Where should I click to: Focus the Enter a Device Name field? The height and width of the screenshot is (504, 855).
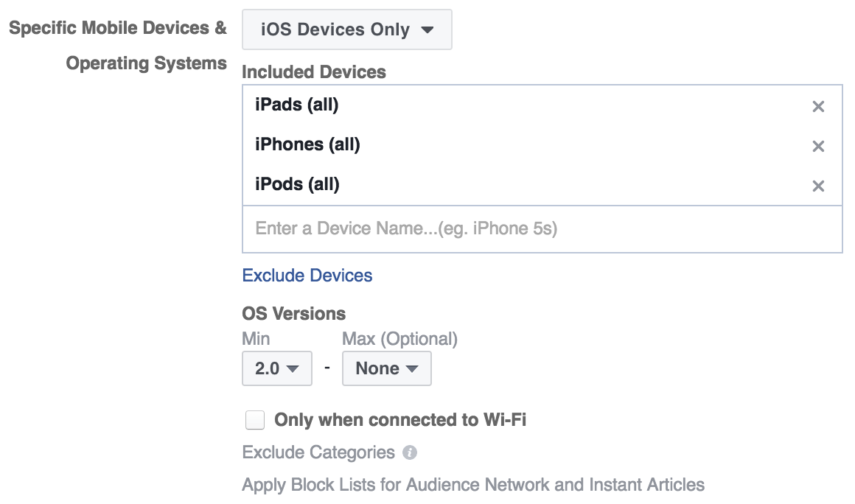542,229
